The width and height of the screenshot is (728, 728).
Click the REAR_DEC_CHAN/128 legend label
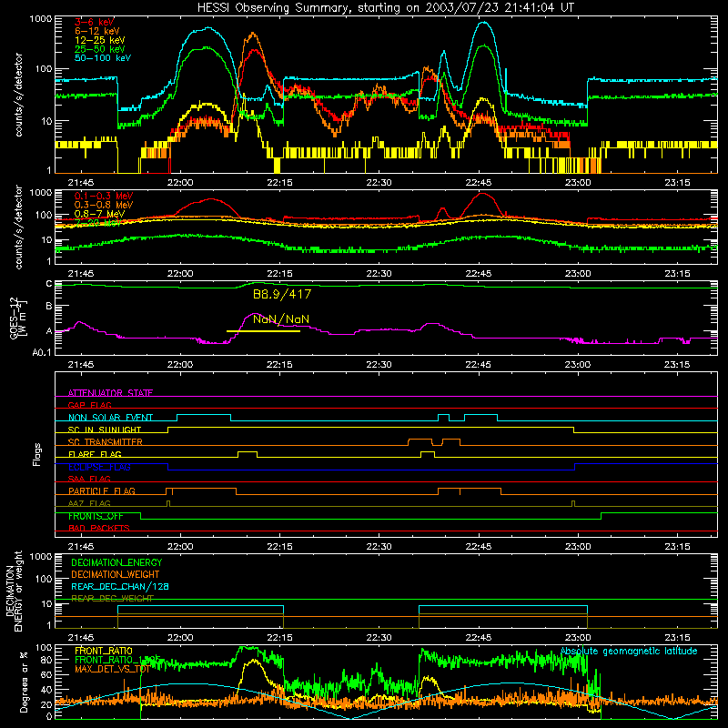pos(120,586)
